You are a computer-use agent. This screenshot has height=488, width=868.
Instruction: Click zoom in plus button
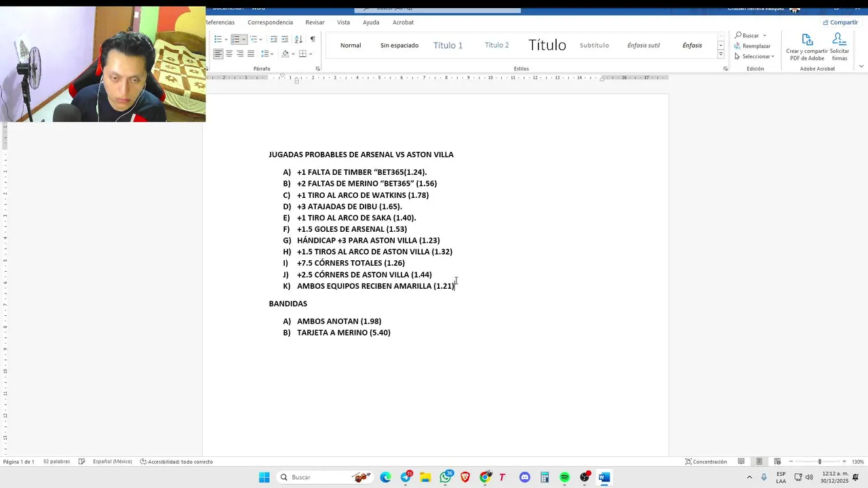(844, 462)
